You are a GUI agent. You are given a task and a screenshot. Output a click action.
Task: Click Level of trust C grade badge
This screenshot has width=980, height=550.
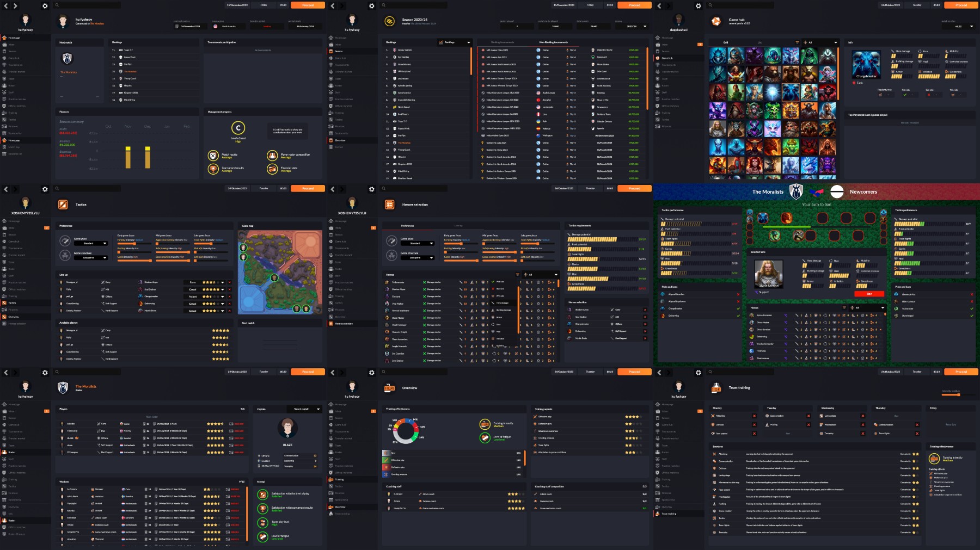pos(238,128)
